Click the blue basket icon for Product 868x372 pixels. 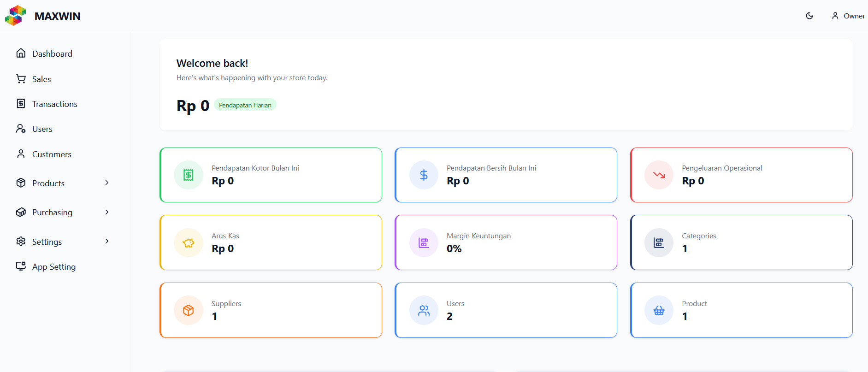point(659,311)
